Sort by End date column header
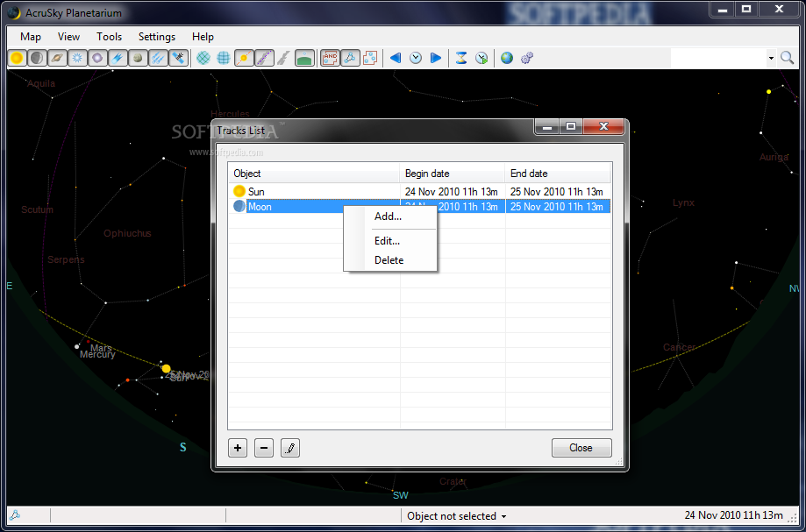Screen dimensions: 806x532 pos(558,174)
